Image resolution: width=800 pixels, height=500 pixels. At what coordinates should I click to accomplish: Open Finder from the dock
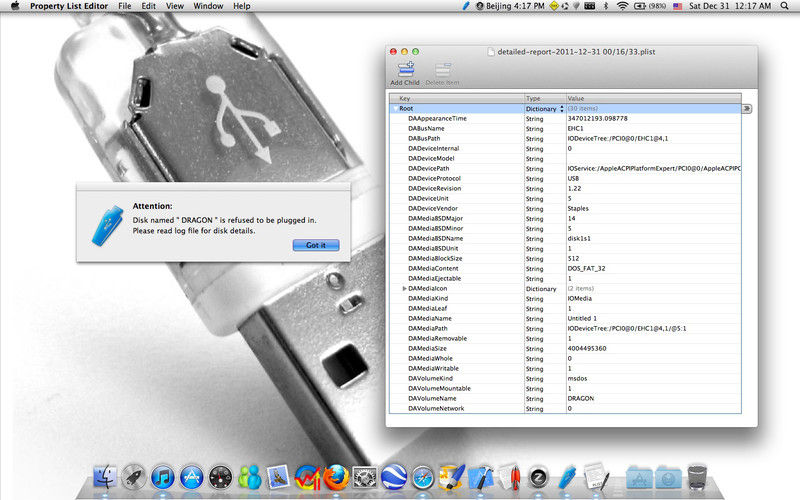105,478
